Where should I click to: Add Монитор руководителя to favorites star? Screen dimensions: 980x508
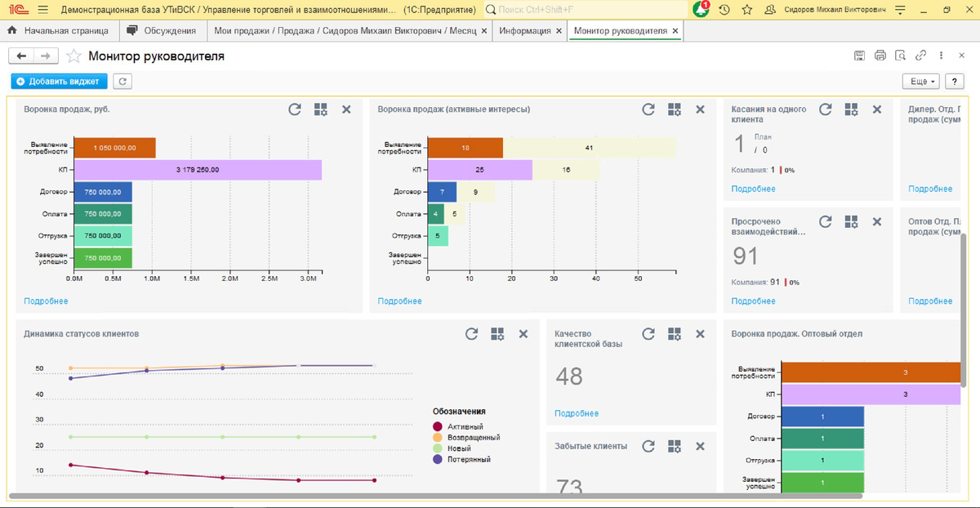[x=73, y=56]
